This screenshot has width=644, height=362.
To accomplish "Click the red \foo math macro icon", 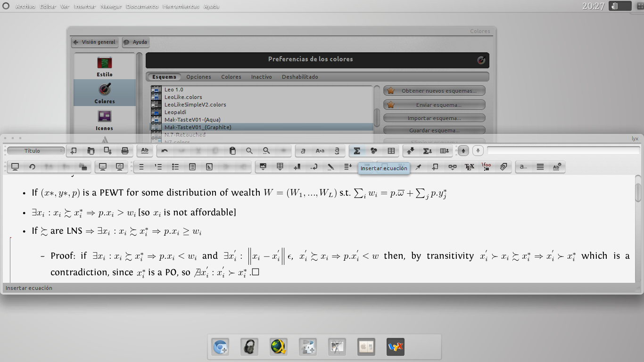I will pyautogui.click(x=486, y=166).
